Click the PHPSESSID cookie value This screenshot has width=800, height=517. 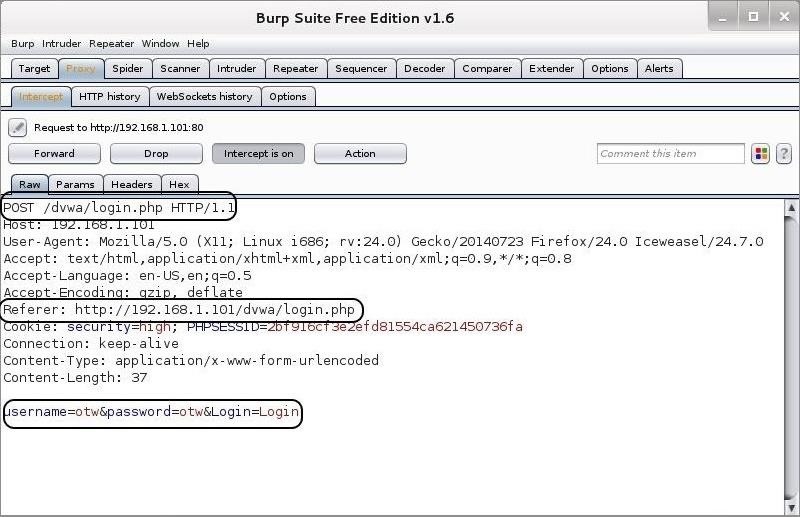point(395,327)
